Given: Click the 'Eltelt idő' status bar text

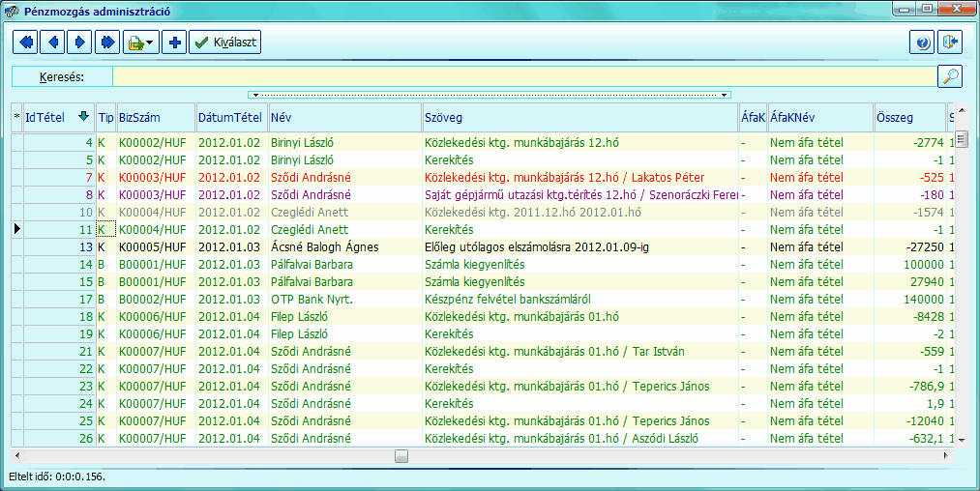Looking at the screenshot, I should pyautogui.click(x=57, y=477).
